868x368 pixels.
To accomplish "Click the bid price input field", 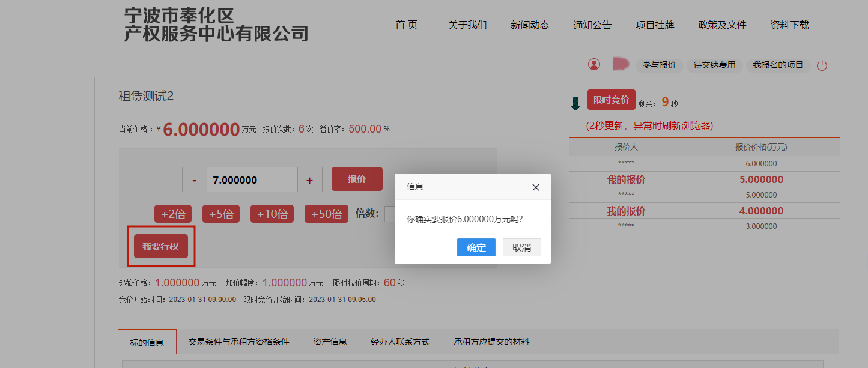I will click(x=252, y=180).
